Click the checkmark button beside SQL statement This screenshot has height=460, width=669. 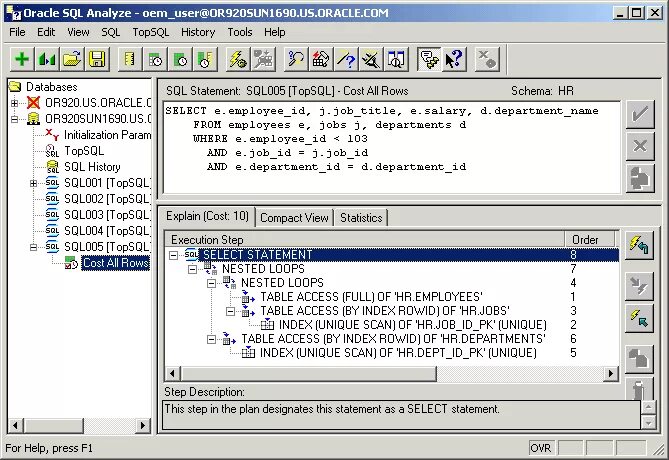tap(640, 114)
